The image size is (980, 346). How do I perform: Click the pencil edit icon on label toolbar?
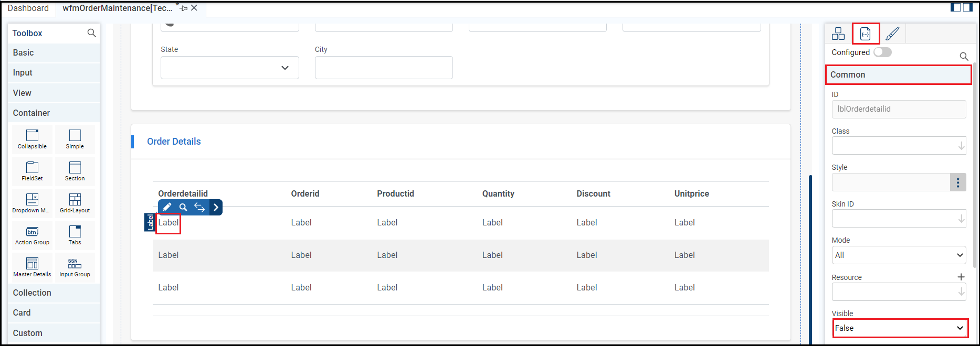click(x=167, y=207)
